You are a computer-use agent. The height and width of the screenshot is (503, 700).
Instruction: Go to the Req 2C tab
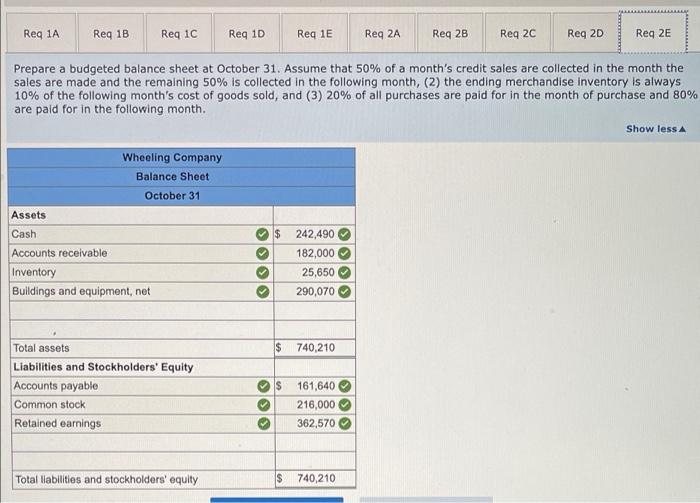(x=518, y=33)
